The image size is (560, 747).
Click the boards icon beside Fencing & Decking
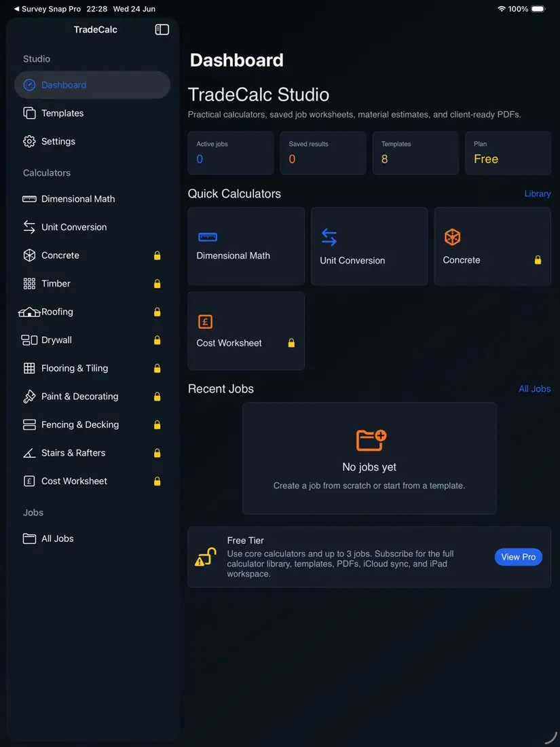click(x=29, y=424)
